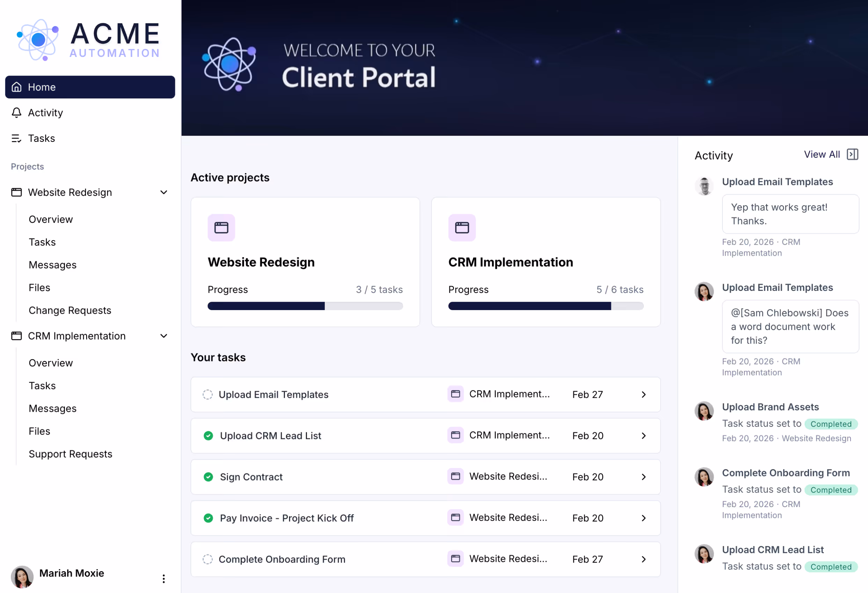Click CRM Implementation card window icon
868x593 pixels.
click(462, 228)
